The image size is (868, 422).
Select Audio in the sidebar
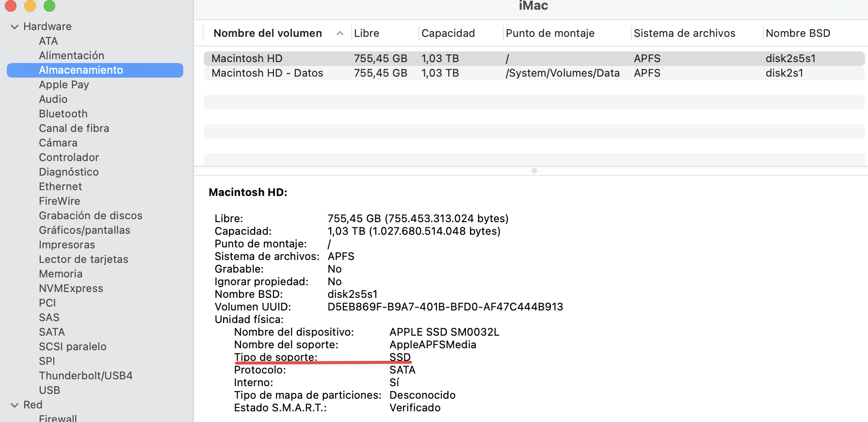[53, 99]
